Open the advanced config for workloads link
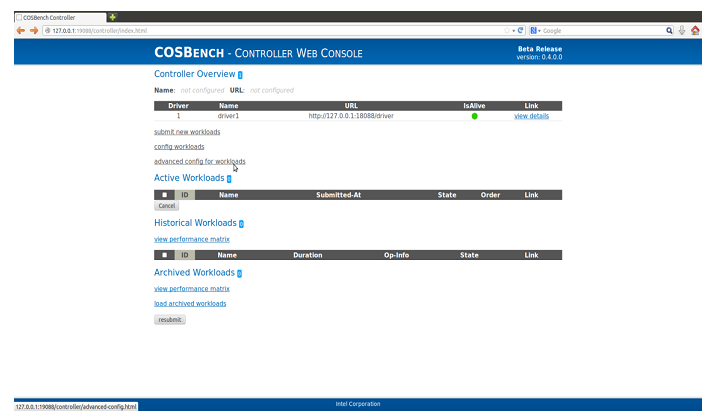Viewport: 716px width, 420px height. pyautogui.click(x=200, y=161)
